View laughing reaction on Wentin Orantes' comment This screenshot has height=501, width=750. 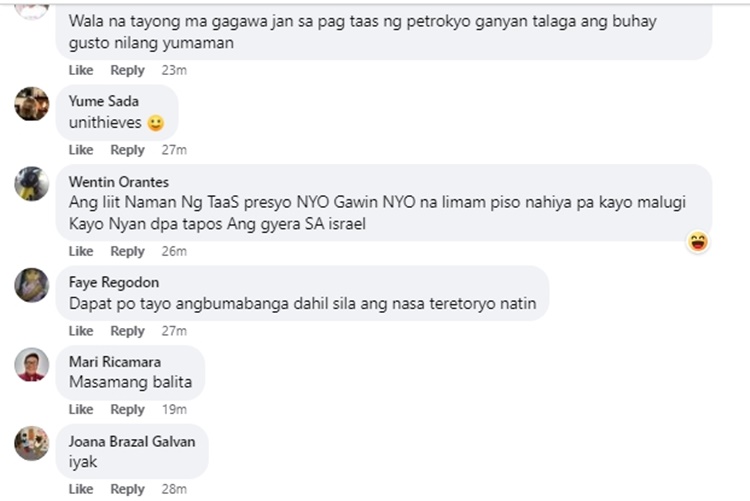[x=698, y=242]
